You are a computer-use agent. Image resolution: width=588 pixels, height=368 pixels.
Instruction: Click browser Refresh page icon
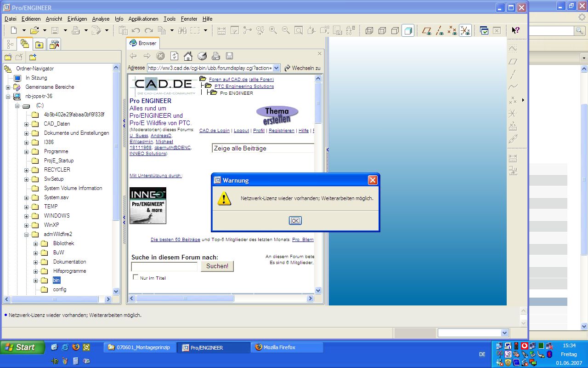(174, 56)
